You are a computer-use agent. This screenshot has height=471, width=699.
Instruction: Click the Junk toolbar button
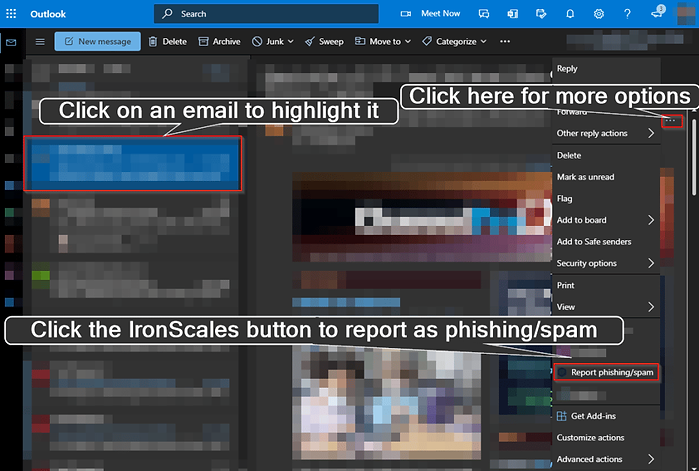coord(268,41)
